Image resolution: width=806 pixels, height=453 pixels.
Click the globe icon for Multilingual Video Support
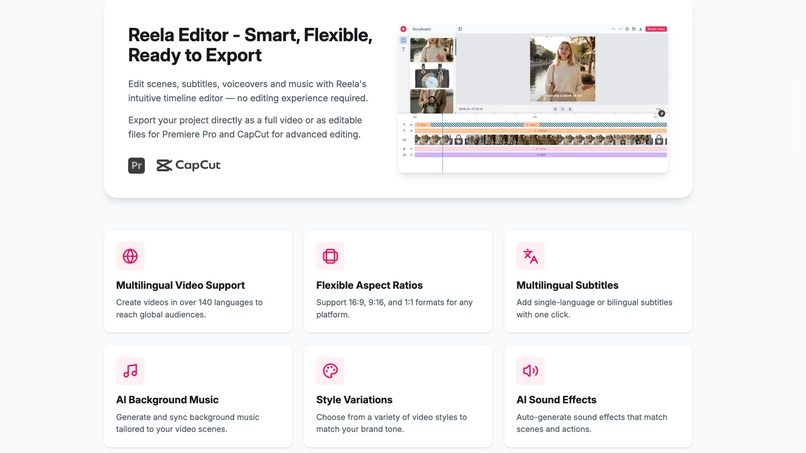[x=130, y=256]
